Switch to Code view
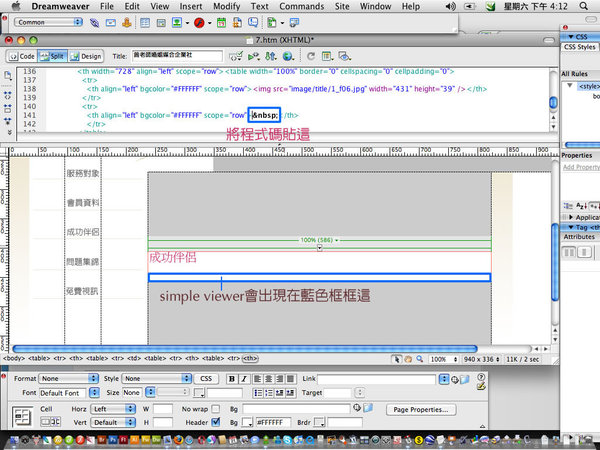Viewport: 600px width, 450px height. (x=22, y=56)
